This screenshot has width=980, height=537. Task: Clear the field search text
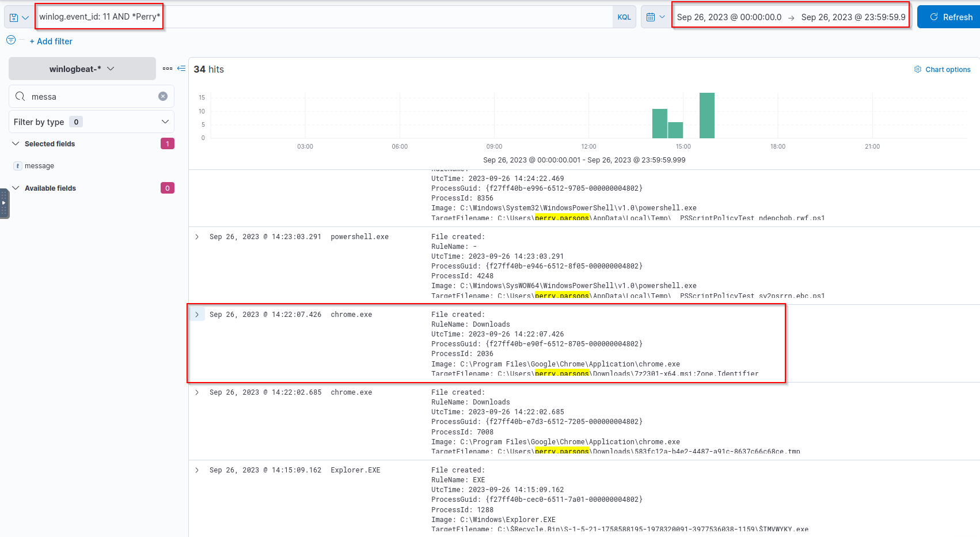(x=163, y=96)
